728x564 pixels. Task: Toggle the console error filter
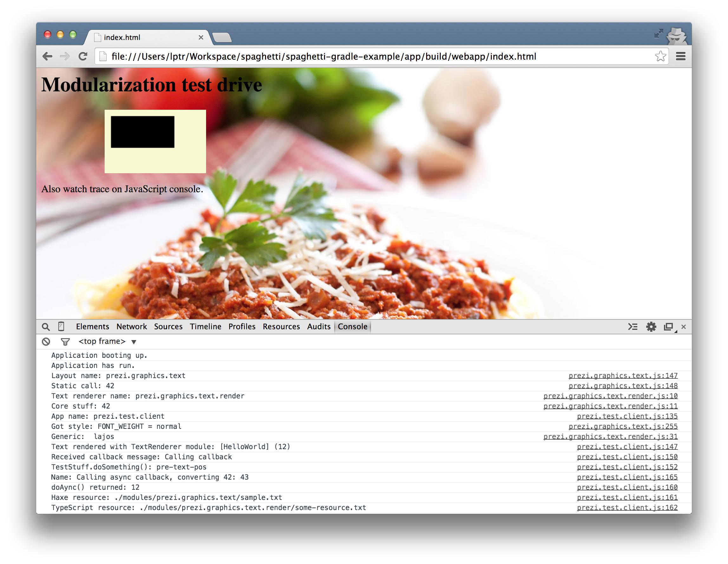click(x=65, y=341)
